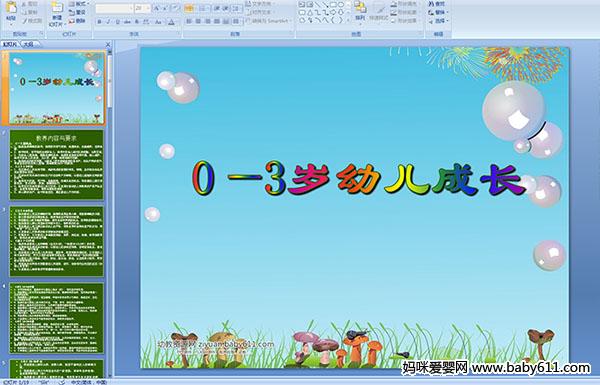Select the oval shape in shapes gallery

[341, 5]
